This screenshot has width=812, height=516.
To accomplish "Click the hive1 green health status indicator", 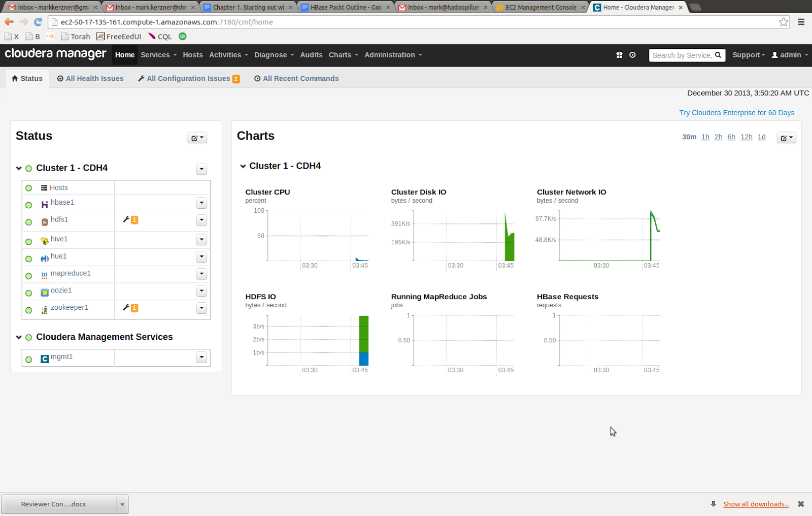I will [29, 242].
